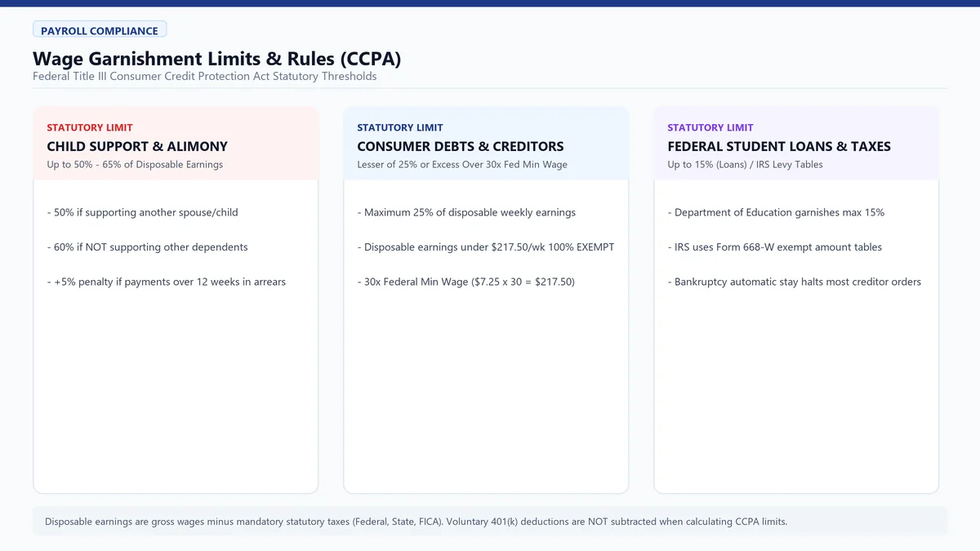Viewport: 980px width, 551px height.
Task: Click the red STATUTORY LIMIT label
Action: (90, 127)
